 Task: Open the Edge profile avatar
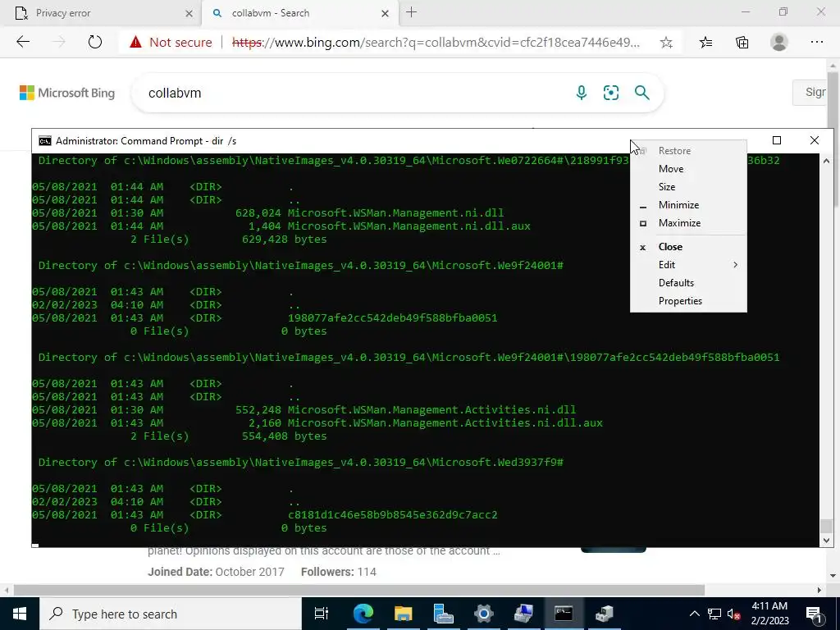tap(779, 43)
